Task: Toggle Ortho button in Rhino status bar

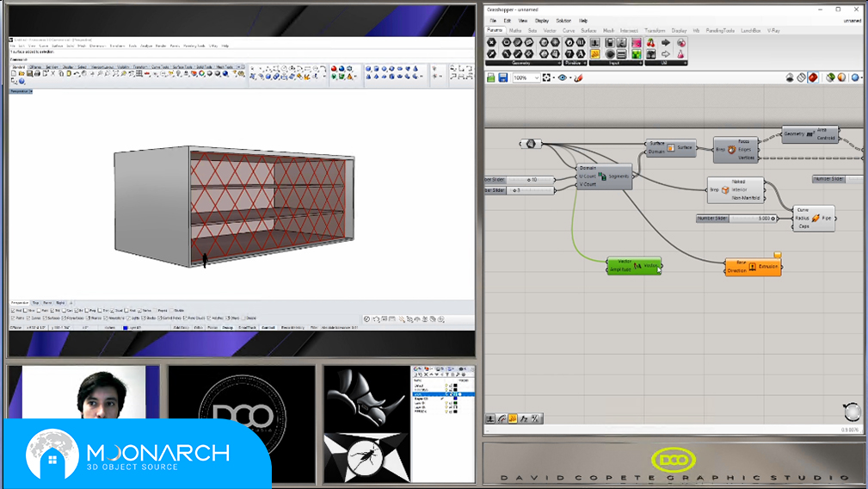Action: coord(198,327)
